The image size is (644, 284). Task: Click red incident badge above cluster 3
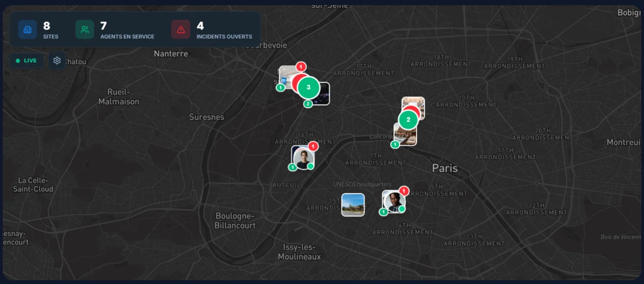[301, 66]
